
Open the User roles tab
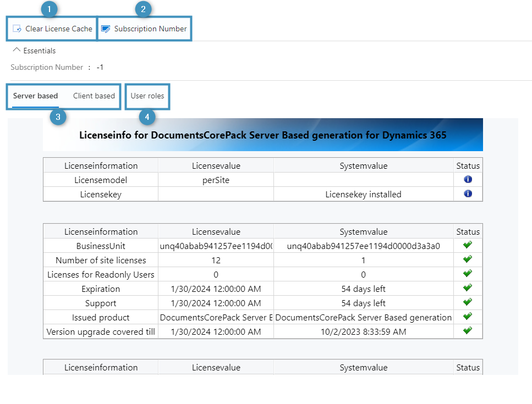point(147,96)
